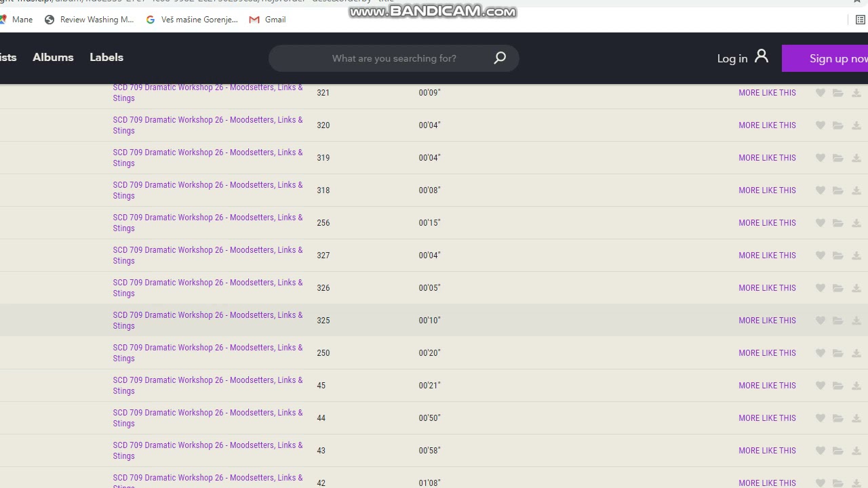The height and width of the screenshot is (488, 868).
Task: Click MORE LIKE THIS for track 318
Action: point(767,190)
